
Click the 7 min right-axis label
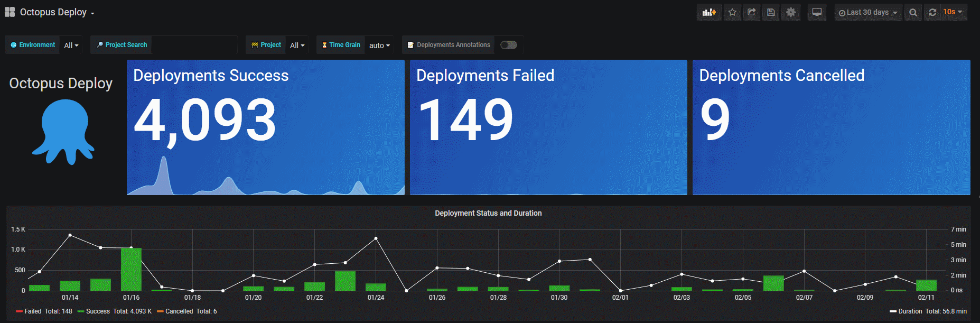958,229
